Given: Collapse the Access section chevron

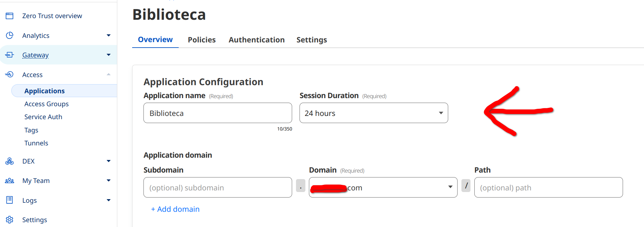Looking at the screenshot, I should coord(109,74).
